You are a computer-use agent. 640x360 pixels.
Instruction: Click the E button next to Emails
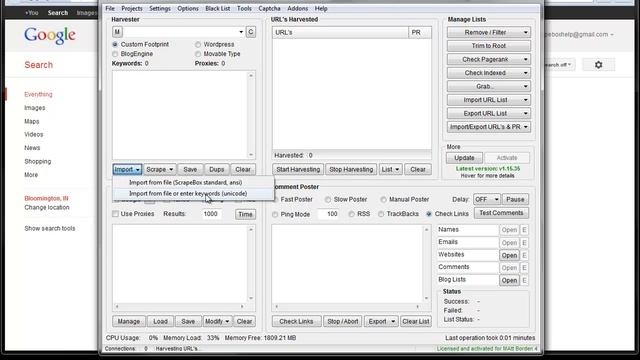click(524, 243)
